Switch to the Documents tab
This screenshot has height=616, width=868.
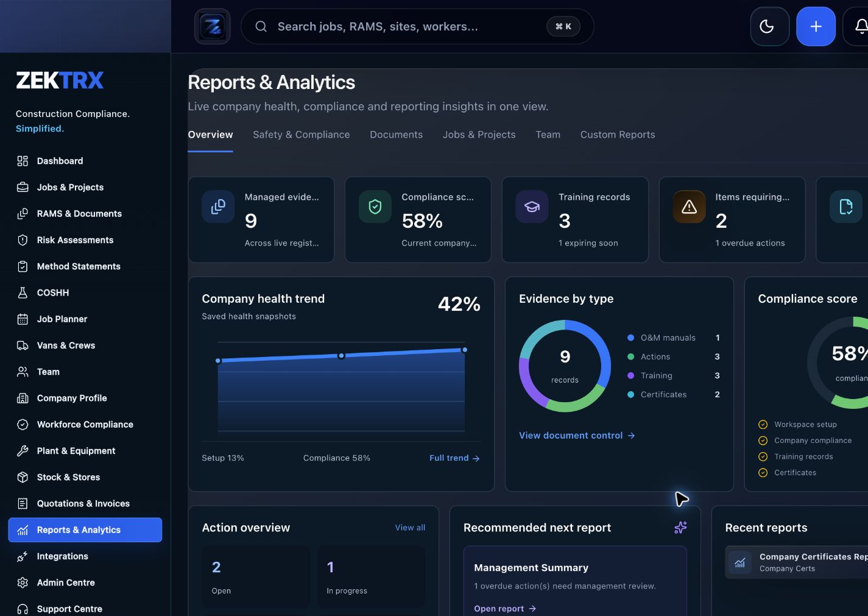pos(396,135)
